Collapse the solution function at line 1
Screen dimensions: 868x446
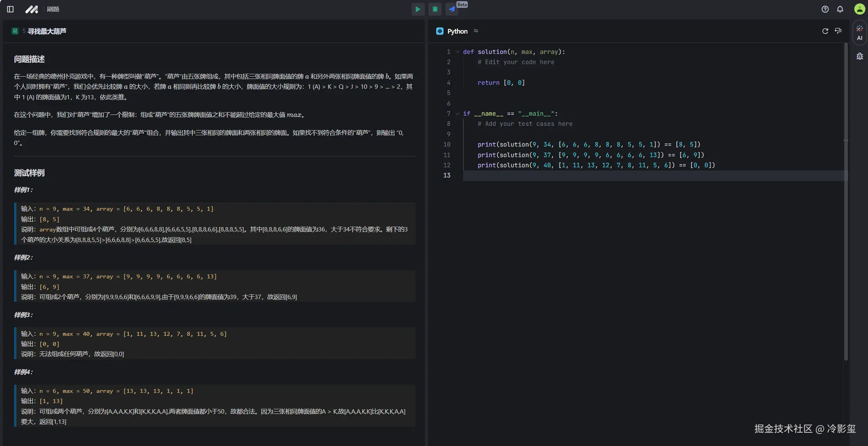point(458,52)
